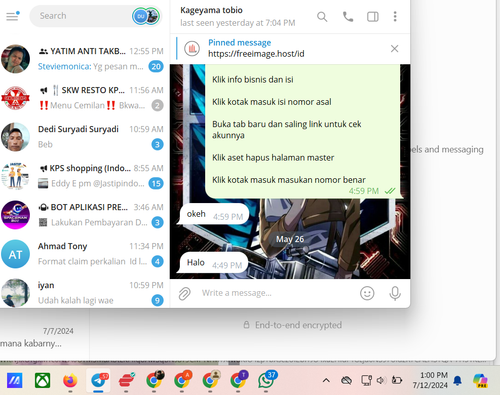Open the pinned message freeimage.host link

point(256,54)
